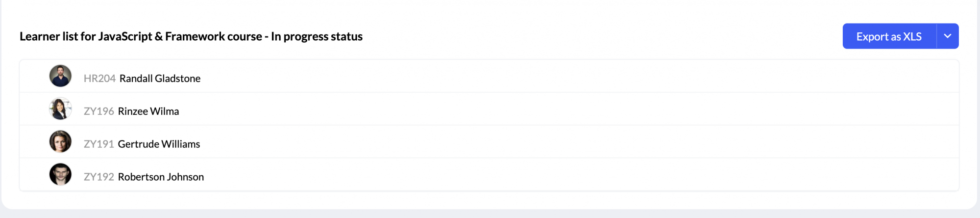The height and width of the screenshot is (218, 980).
Task: Click the Export as XLS button
Action: (x=889, y=36)
